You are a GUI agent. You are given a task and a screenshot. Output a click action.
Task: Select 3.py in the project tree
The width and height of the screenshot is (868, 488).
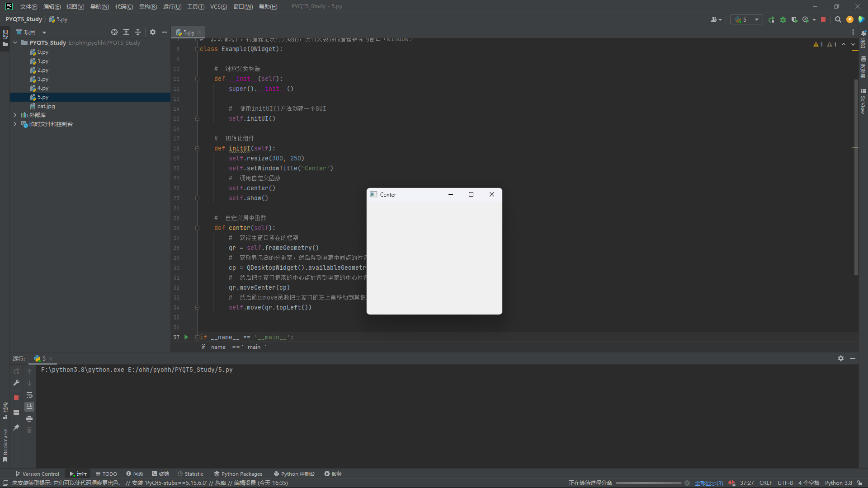43,79
